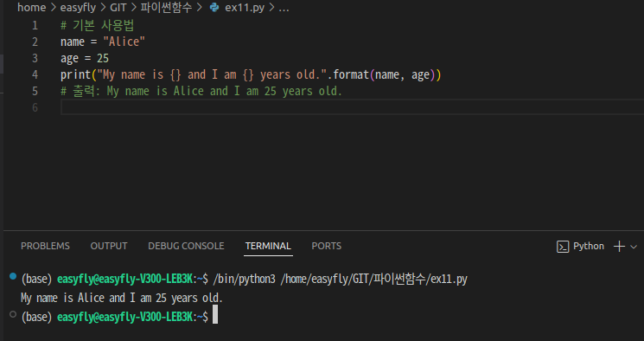
Task: Click line number 1 in gutter
Action: pos(35,25)
